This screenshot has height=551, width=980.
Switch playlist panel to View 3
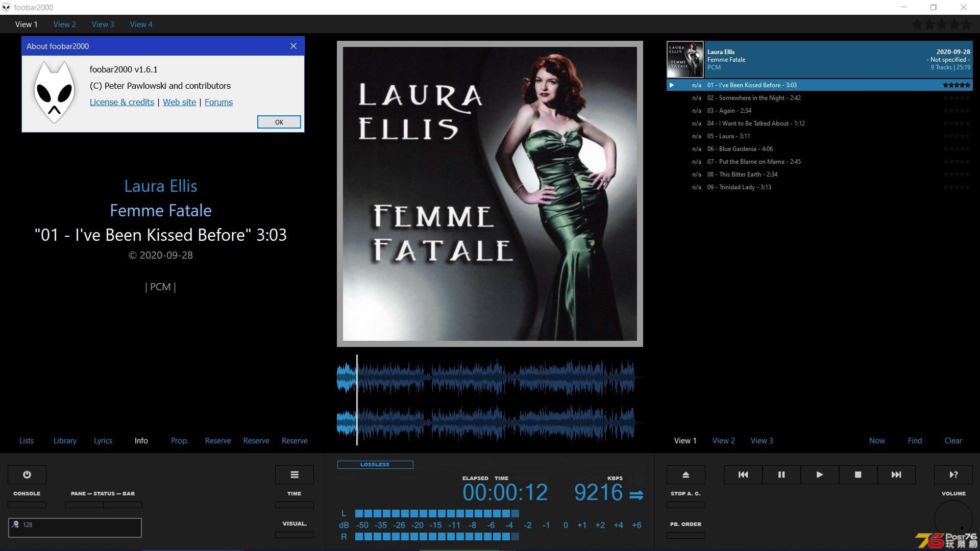762,441
